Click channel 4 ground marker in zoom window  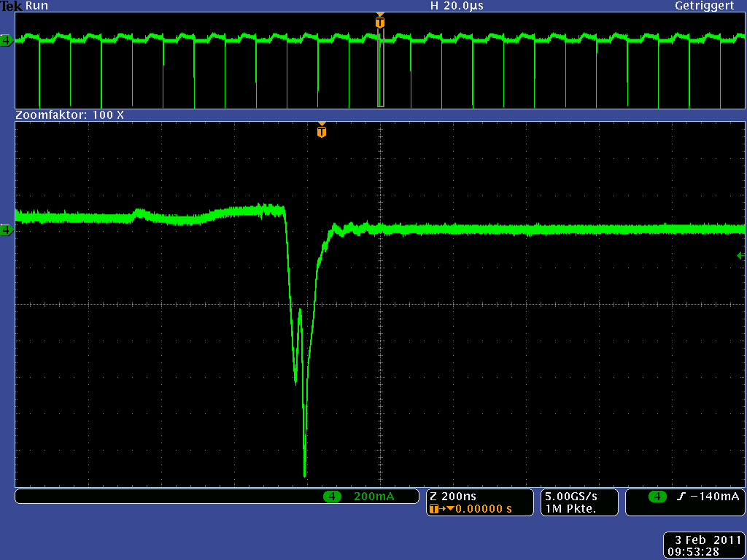click(x=7, y=230)
